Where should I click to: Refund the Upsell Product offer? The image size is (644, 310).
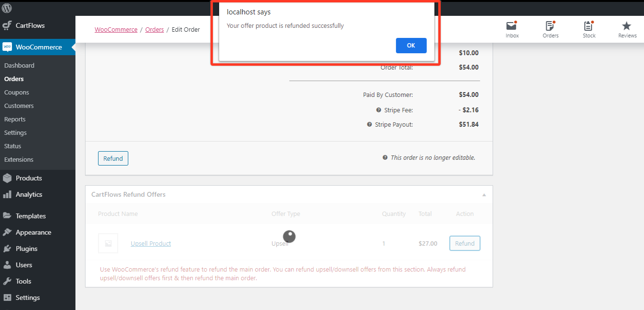(x=464, y=243)
